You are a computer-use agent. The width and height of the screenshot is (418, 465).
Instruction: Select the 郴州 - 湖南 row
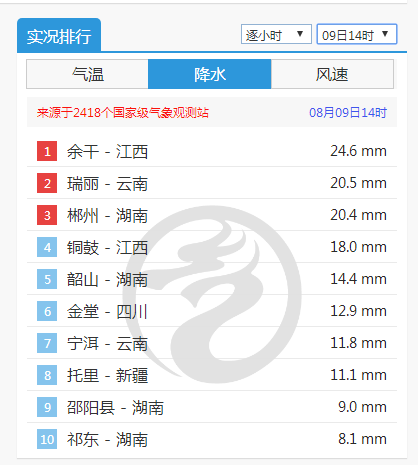tap(212, 215)
